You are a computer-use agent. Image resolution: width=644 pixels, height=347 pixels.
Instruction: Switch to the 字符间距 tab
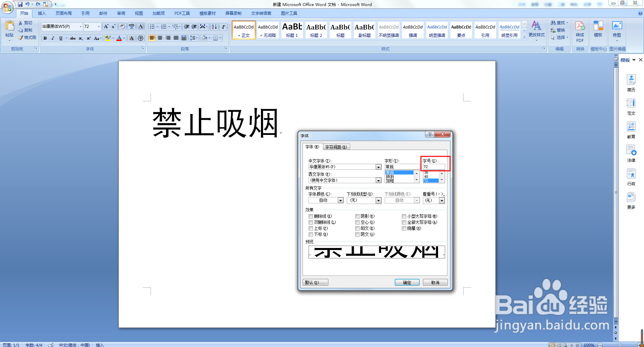(x=336, y=147)
